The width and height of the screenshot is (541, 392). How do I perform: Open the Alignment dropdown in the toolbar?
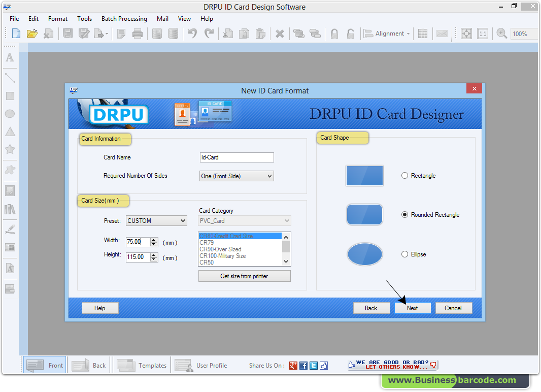(x=387, y=33)
